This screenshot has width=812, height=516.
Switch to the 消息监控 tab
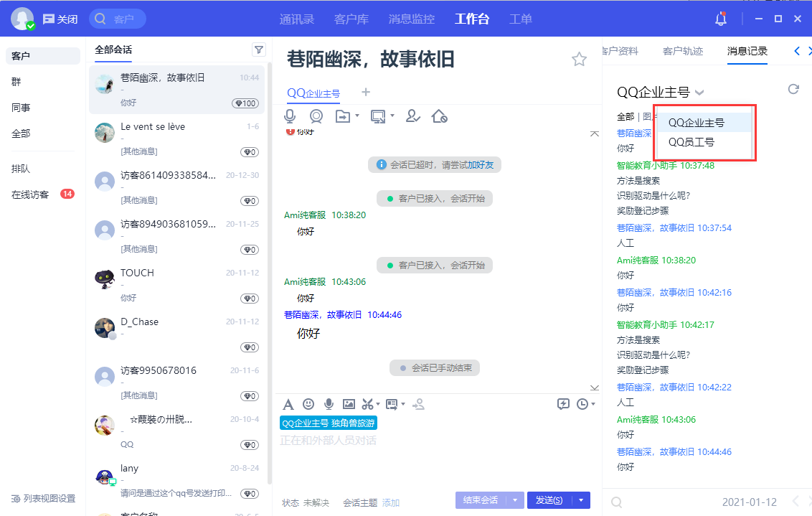411,19
